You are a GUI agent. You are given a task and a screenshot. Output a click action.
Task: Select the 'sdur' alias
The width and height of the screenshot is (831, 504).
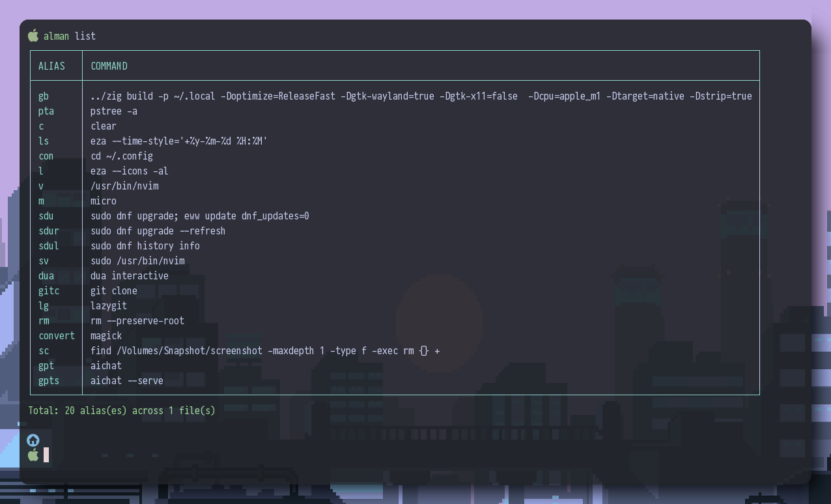pos(49,231)
